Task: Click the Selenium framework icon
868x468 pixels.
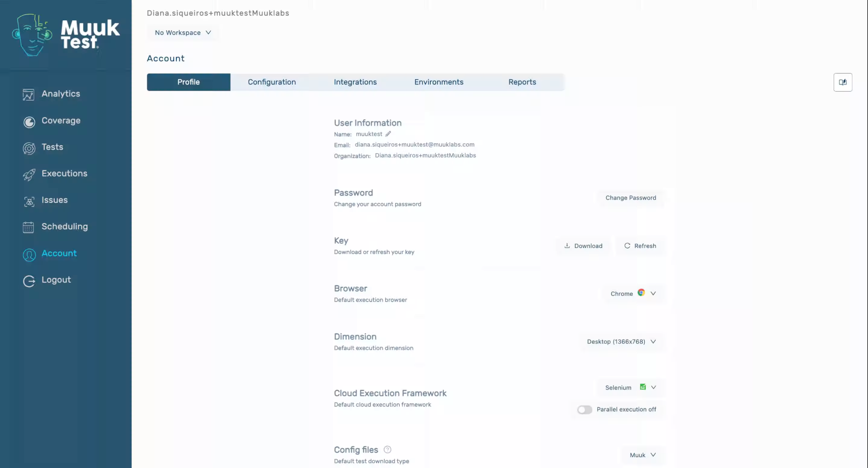Action: 643,387
